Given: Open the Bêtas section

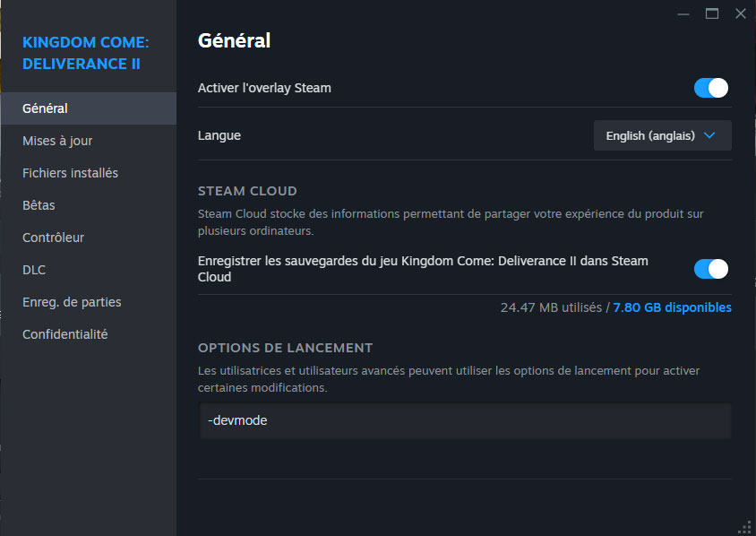Looking at the screenshot, I should pos(89,205).
